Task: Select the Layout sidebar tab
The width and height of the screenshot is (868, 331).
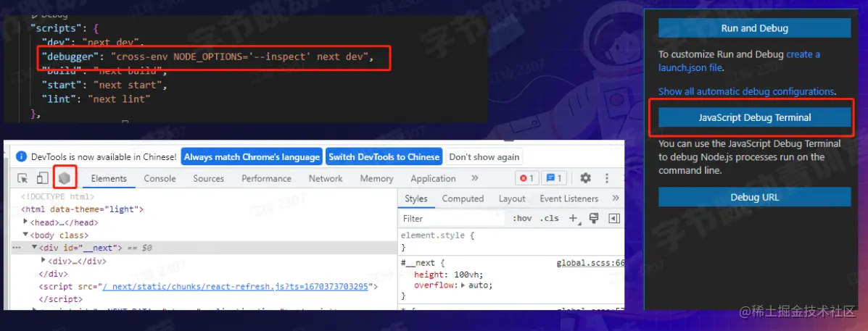Action: [512, 198]
